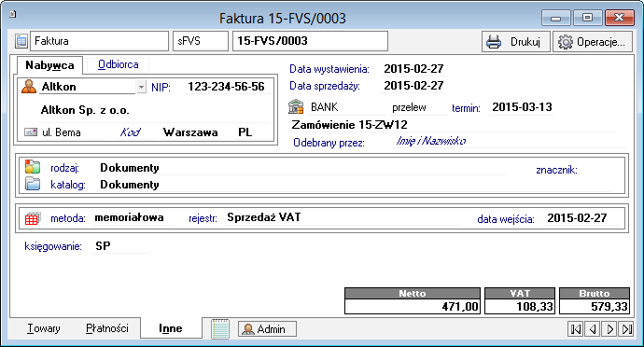Click the printer icon on Drukuj
This screenshot has height=347, width=644.
click(x=494, y=41)
